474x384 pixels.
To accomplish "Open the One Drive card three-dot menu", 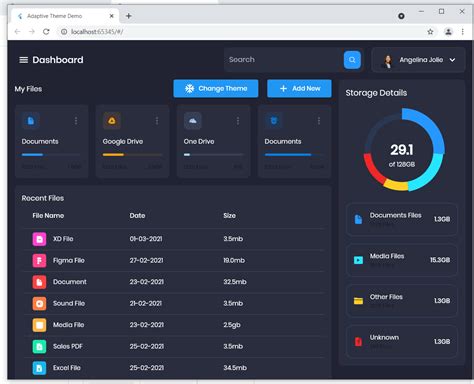I will [238, 121].
